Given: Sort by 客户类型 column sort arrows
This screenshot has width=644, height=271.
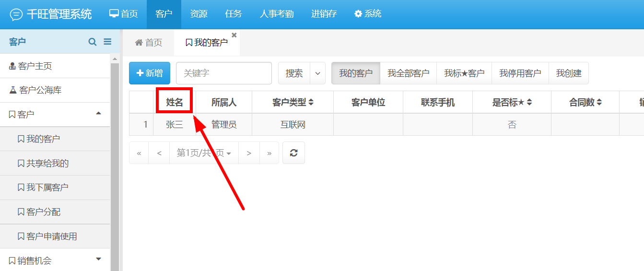Looking at the screenshot, I should point(311,102).
